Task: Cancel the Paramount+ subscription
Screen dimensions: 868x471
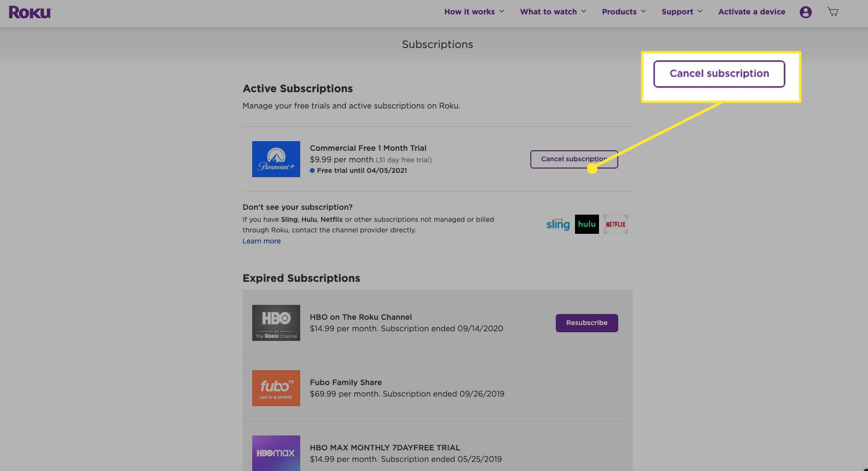Action: [574, 159]
